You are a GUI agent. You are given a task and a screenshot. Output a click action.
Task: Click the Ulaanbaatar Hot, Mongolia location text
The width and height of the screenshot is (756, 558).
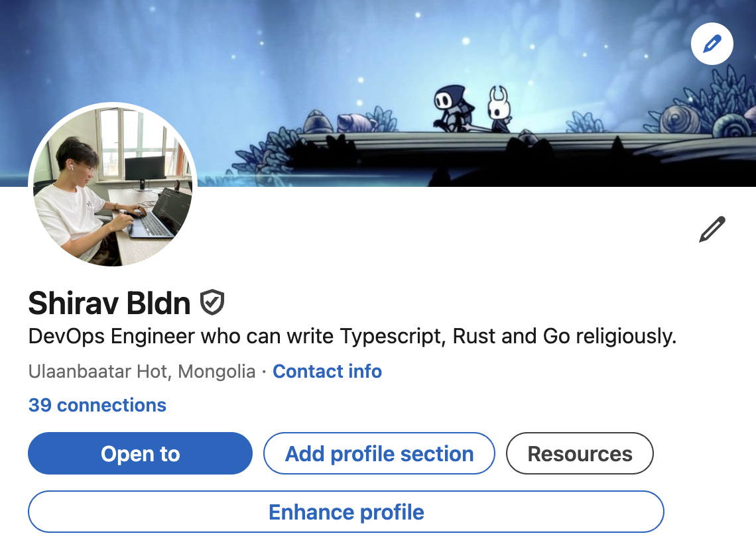point(142,371)
